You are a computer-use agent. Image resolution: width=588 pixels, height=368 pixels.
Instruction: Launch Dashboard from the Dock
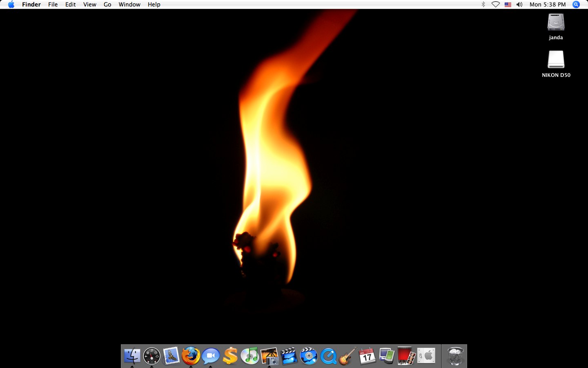tap(151, 356)
